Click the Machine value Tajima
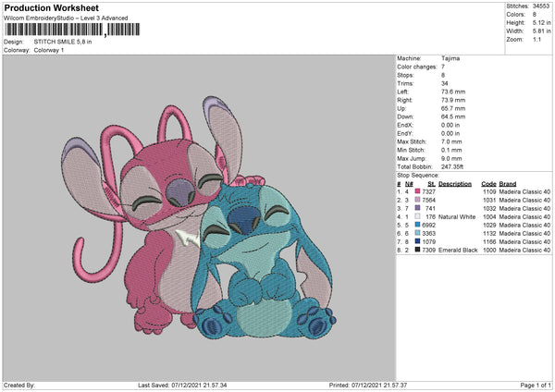 pos(451,58)
